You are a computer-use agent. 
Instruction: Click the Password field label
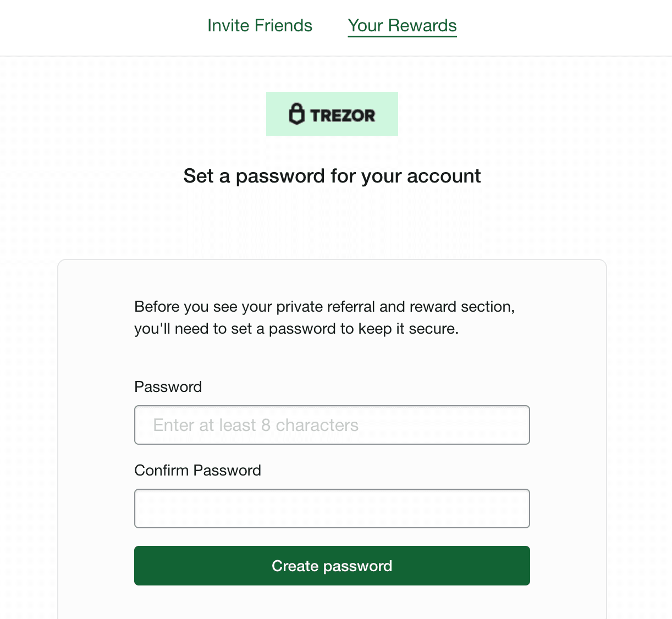tap(168, 387)
